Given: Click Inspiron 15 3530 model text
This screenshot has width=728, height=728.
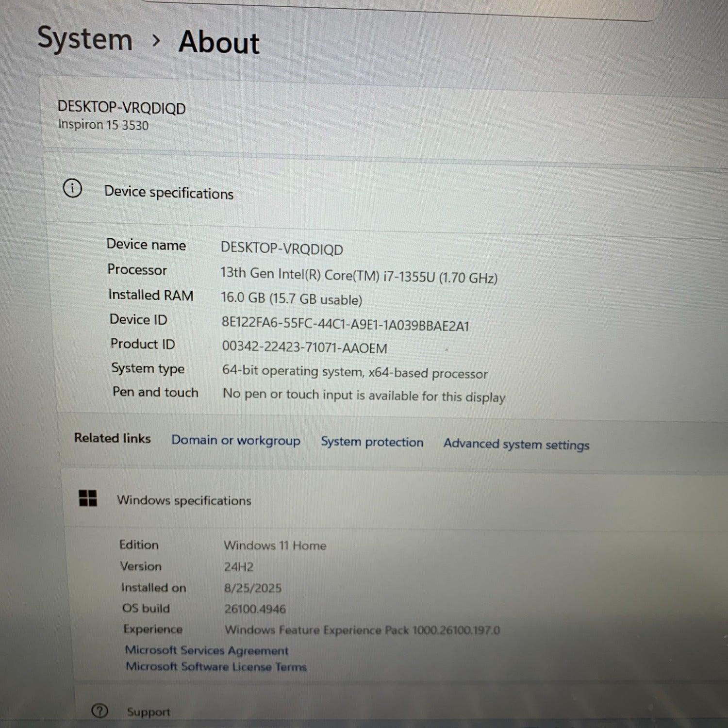Looking at the screenshot, I should (x=103, y=125).
